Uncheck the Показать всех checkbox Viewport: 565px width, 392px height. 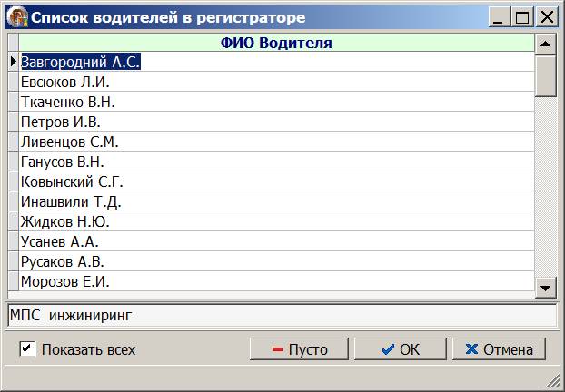(27, 349)
